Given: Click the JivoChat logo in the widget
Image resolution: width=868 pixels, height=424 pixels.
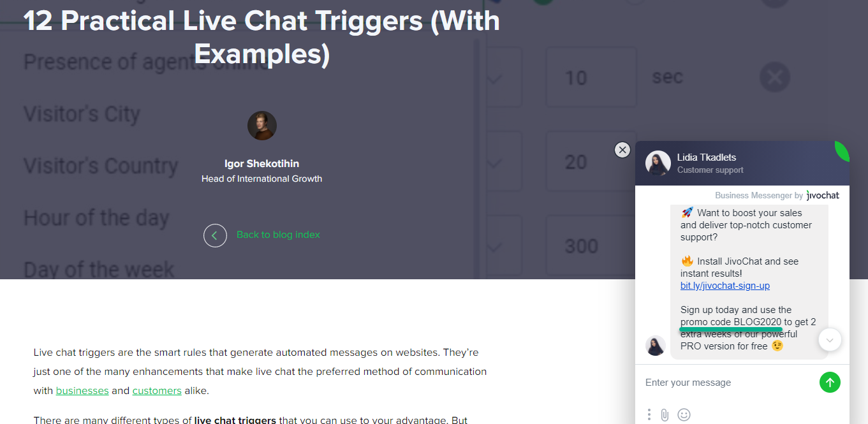Looking at the screenshot, I should (822, 195).
